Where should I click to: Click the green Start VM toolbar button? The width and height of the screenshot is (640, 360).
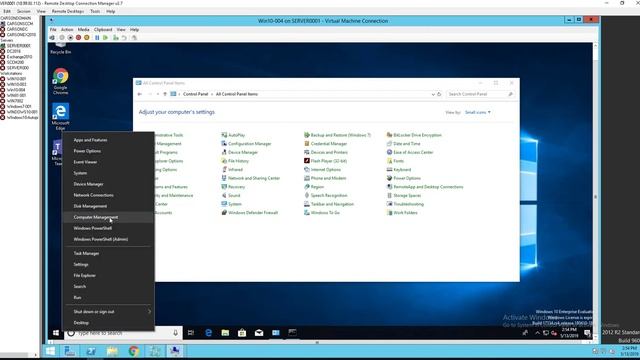(105, 38)
